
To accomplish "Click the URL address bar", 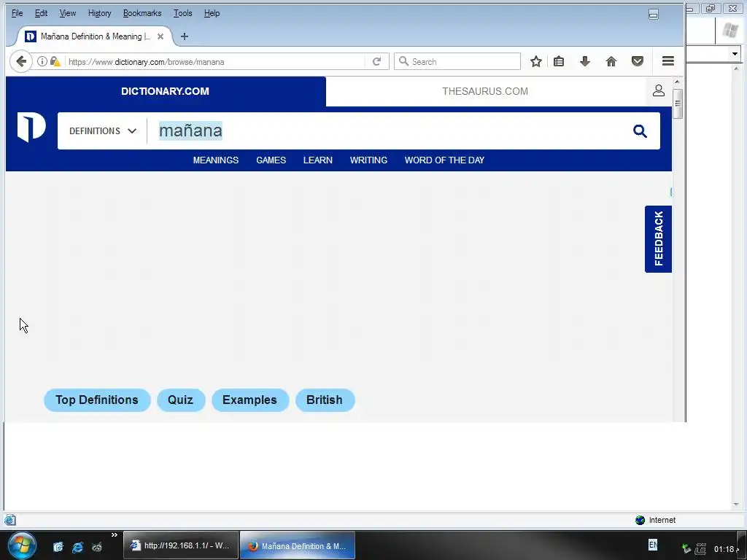I will click(214, 61).
